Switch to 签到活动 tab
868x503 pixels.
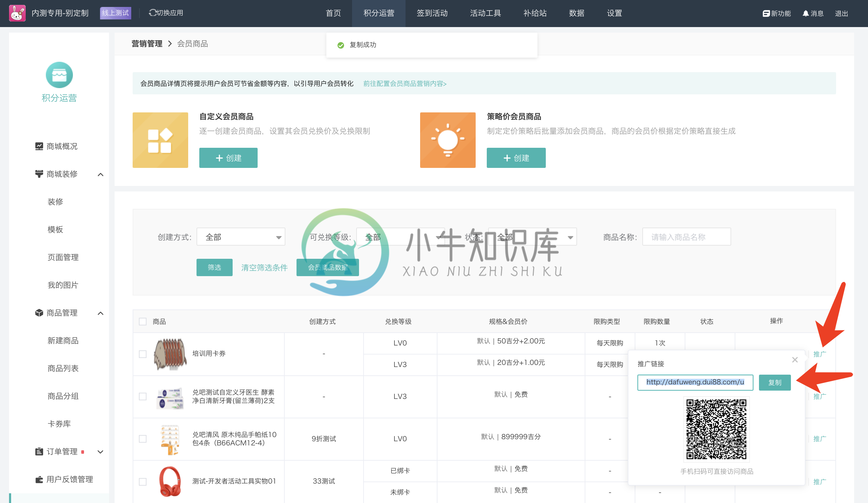pos(432,13)
